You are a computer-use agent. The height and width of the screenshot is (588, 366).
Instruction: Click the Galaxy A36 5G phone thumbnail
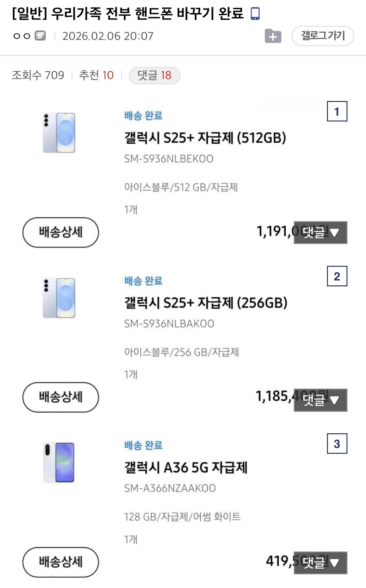coord(59,462)
